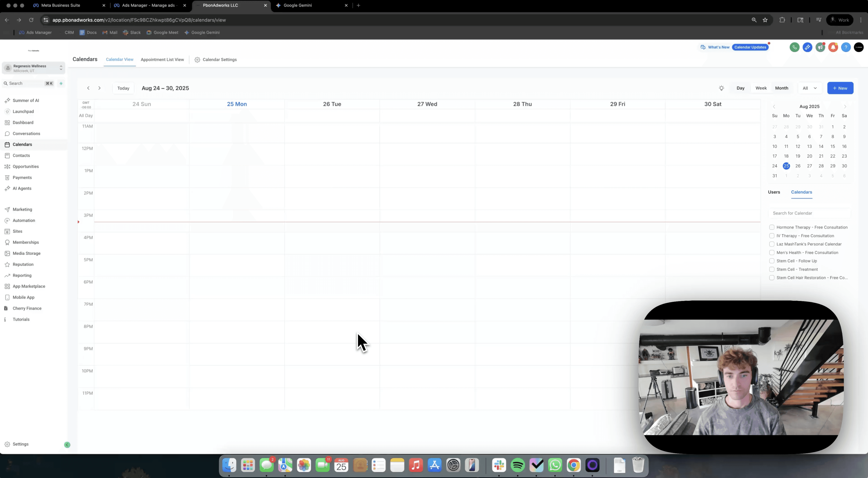Viewport: 868px width, 478px height.
Task: Open Opportunities in the sidebar
Action: (26, 166)
